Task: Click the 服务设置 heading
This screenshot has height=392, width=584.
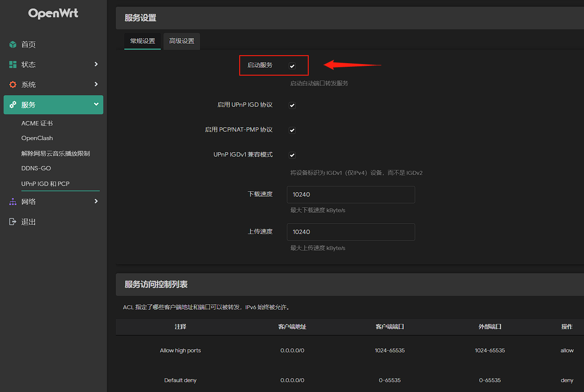Action: click(x=140, y=18)
